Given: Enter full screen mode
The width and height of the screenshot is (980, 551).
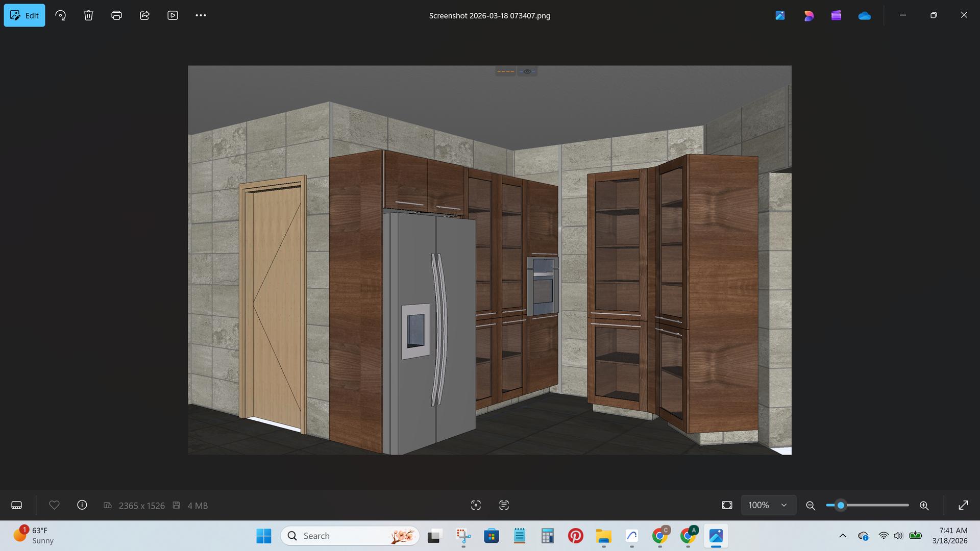Looking at the screenshot, I should click(963, 505).
